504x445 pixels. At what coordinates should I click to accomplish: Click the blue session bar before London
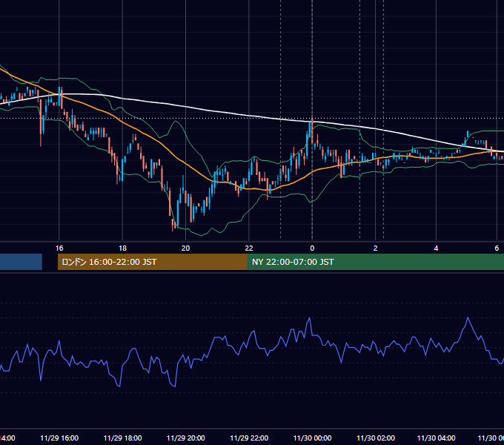point(21,262)
